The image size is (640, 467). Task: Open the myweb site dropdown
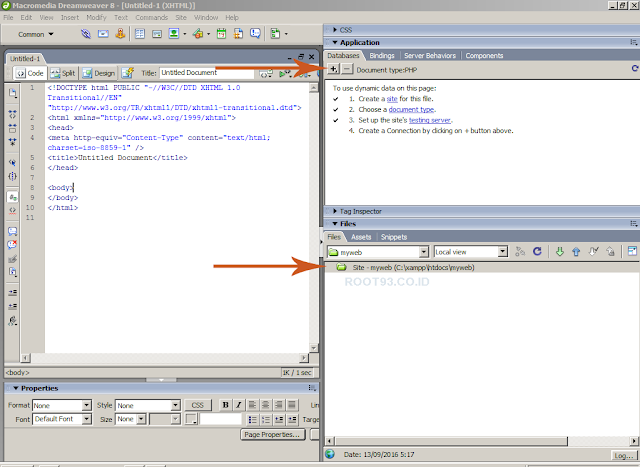[x=424, y=252]
